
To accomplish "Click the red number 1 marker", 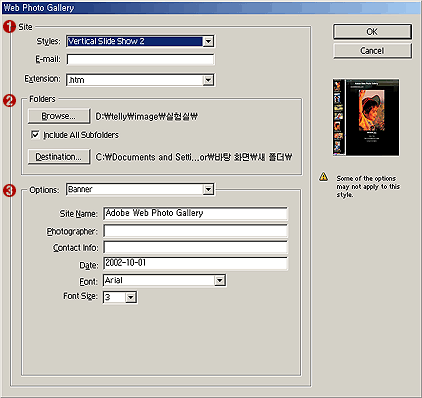I will (x=9, y=27).
